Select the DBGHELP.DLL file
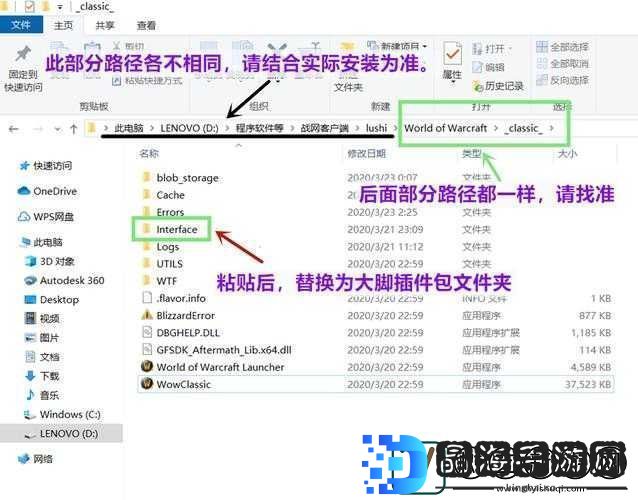This screenshot has width=638, height=500. [181, 332]
